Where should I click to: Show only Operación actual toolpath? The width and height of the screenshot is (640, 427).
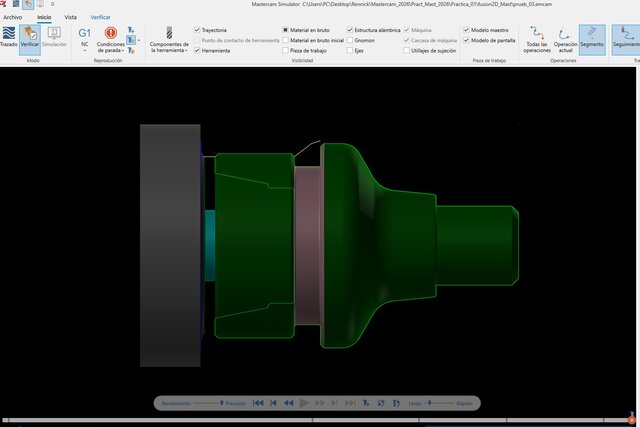pyautogui.click(x=565, y=40)
